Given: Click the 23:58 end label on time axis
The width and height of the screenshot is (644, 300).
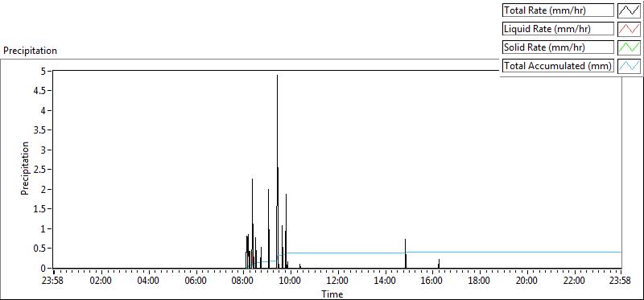Looking at the screenshot, I should 621,281.
